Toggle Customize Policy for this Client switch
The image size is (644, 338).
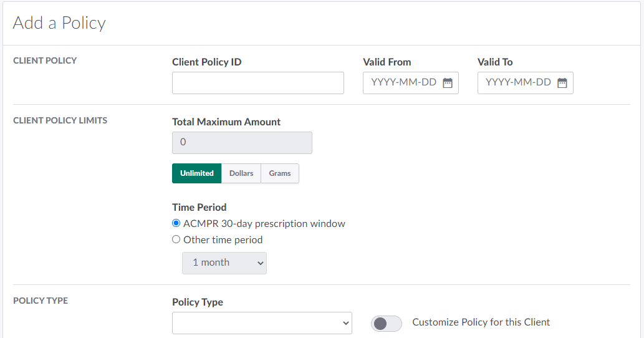[386, 323]
